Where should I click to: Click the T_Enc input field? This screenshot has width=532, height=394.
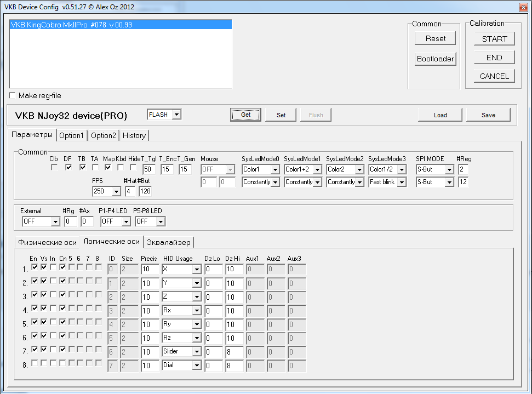(167, 169)
